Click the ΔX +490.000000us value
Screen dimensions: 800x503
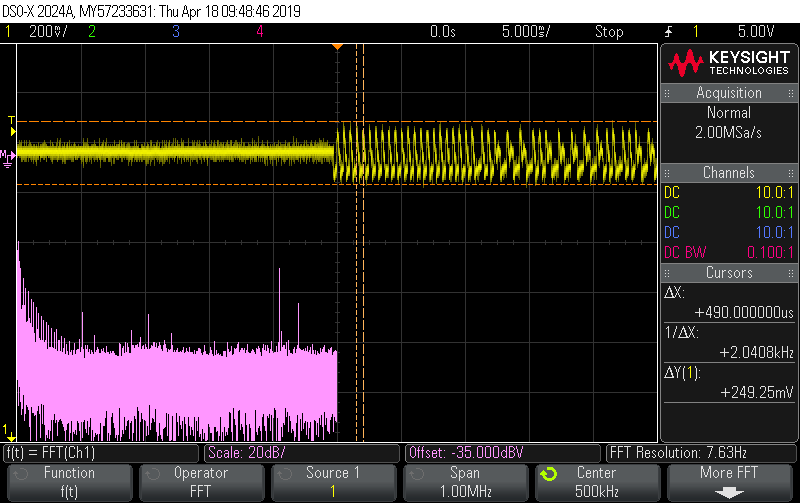[743, 312]
